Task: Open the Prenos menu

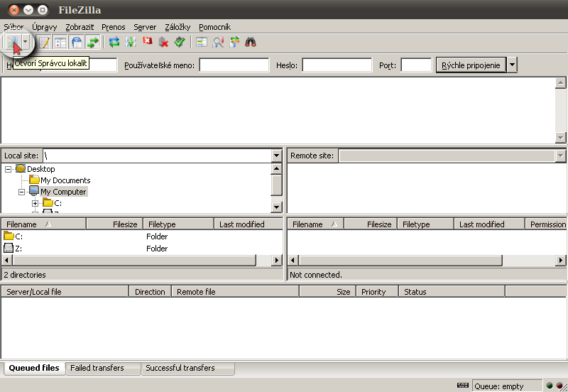Action: pyautogui.click(x=113, y=27)
